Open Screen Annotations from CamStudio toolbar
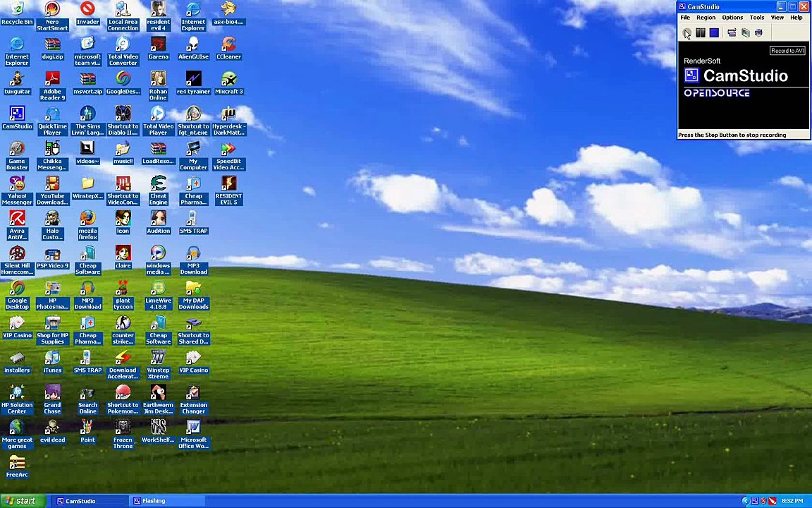Viewport: 812px width, 508px height. pyautogui.click(x=745, y=32)
